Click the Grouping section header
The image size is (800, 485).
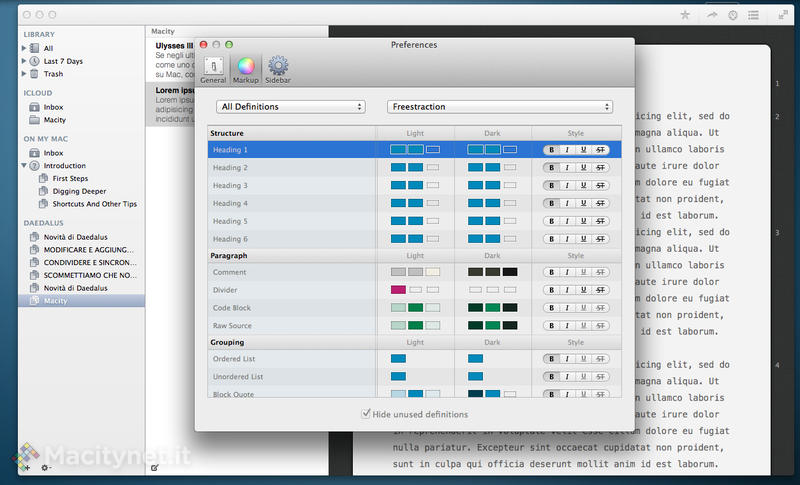(227, 342)
